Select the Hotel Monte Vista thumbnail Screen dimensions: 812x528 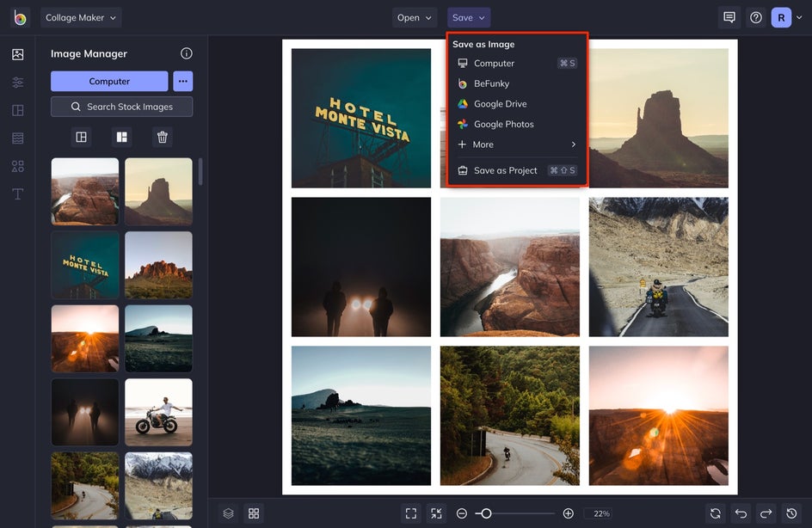[x=85, y=265]
